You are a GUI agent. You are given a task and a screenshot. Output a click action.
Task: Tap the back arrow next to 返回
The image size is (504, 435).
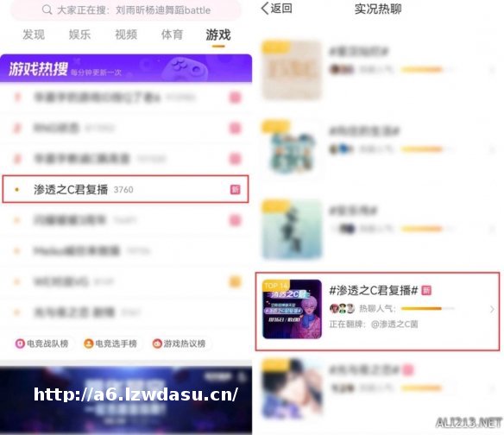pos(265,9)
